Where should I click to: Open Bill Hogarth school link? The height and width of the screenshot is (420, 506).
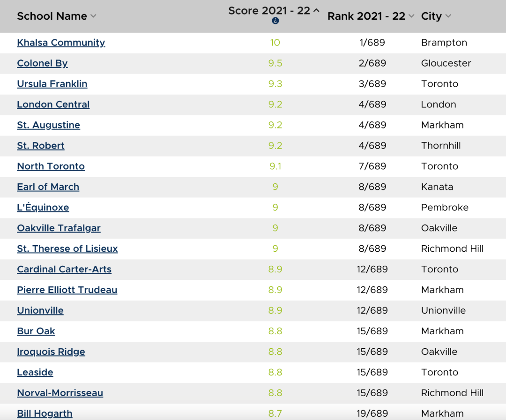pyautogui.click(x=45, y=413)
